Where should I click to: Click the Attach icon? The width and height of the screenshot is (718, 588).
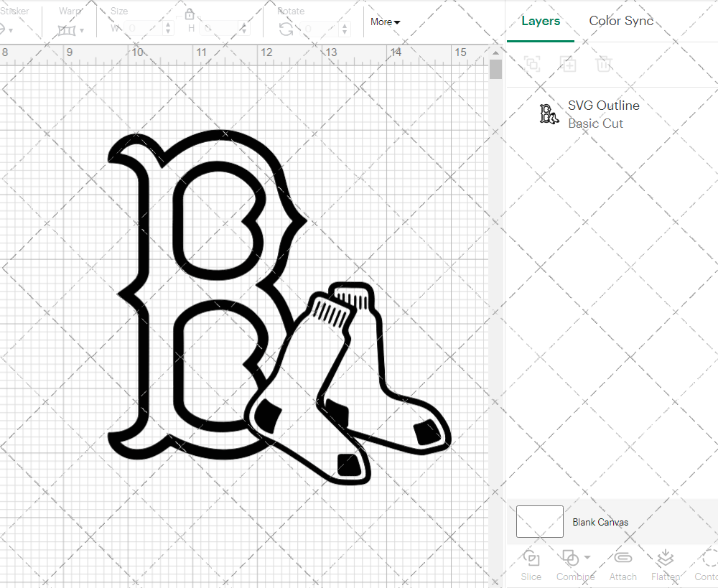click(622, 566)
